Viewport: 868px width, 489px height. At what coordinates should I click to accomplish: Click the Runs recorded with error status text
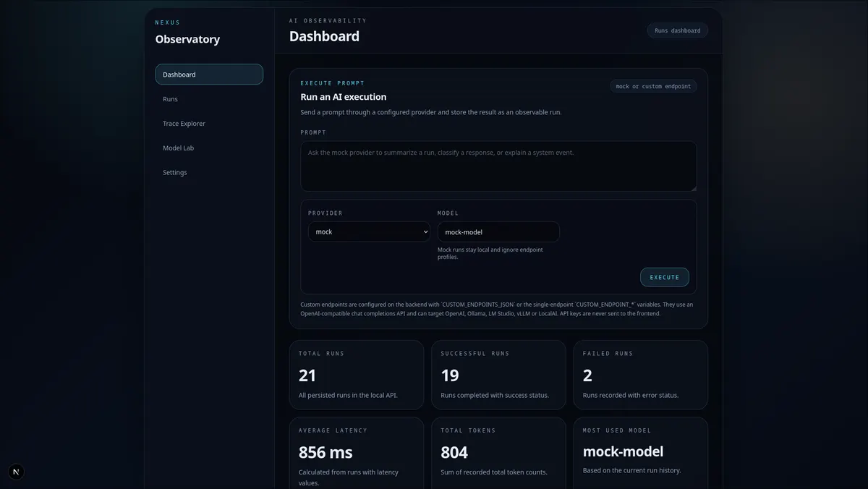[x=631, y=396]
